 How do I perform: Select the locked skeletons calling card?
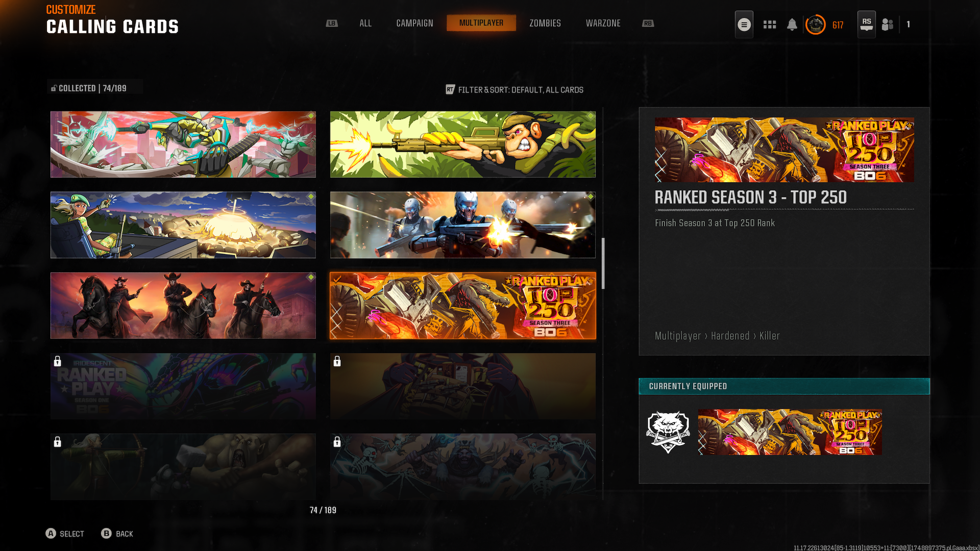[463, 466]
